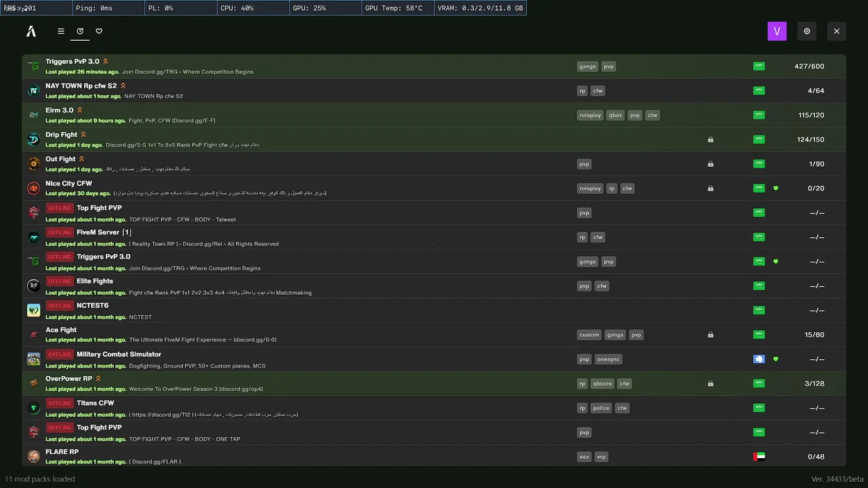
Task: Click the 427/600 player count
Action: point(810,66)
